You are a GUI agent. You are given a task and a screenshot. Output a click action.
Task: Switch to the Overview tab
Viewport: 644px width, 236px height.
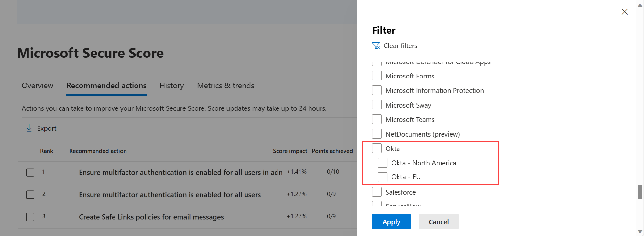click(x=38, y=86)
